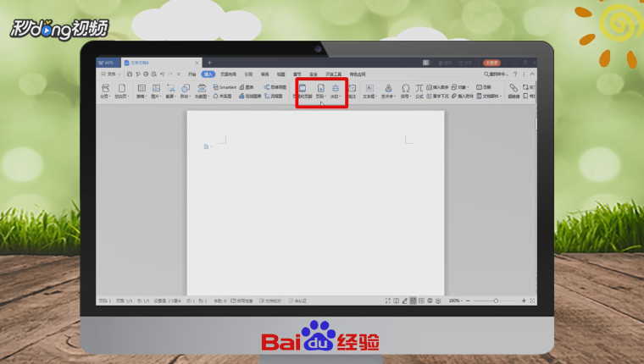Image resolution: width=644 pixels, height=364 pixels.
Task: Switch to the 开始 Home tab
Action: click(192, 74)
